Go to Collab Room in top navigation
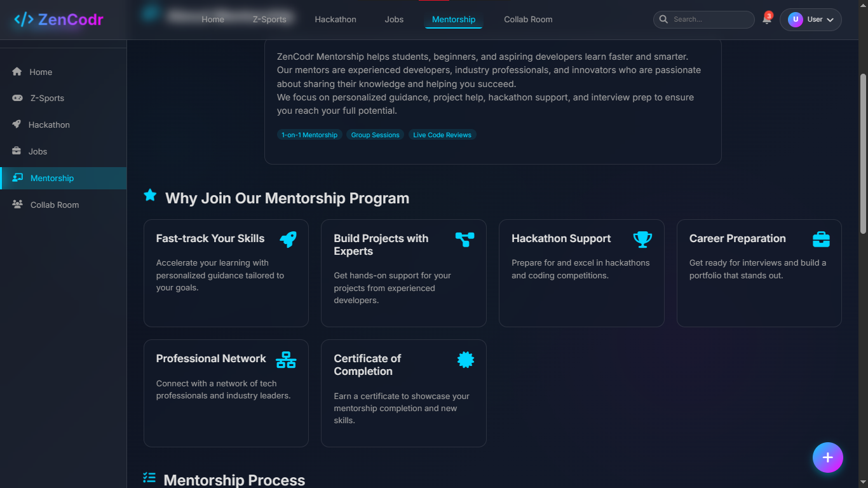The image size is (868, 488). coord(528,20)
